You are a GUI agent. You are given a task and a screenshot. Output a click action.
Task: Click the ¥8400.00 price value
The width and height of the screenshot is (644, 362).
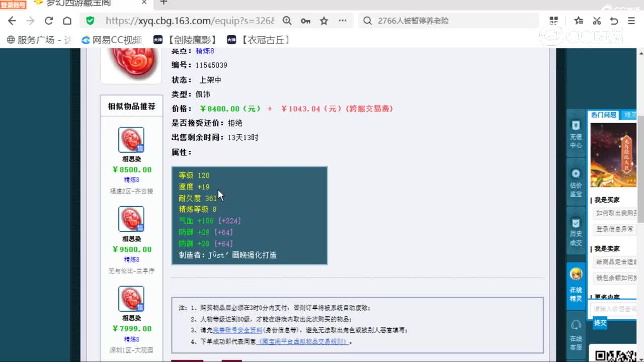click(230, 109)
